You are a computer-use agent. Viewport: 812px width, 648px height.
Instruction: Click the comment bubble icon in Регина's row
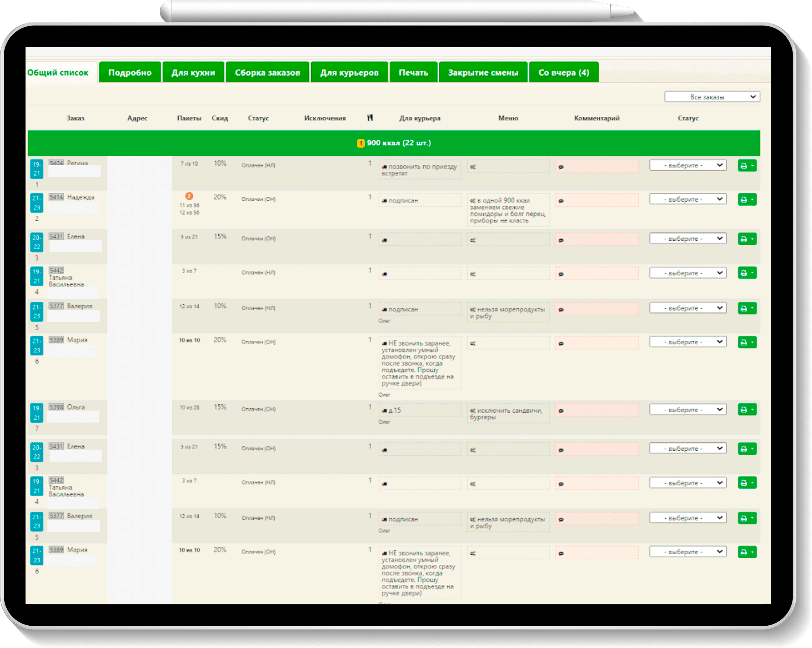click(561, 167)
